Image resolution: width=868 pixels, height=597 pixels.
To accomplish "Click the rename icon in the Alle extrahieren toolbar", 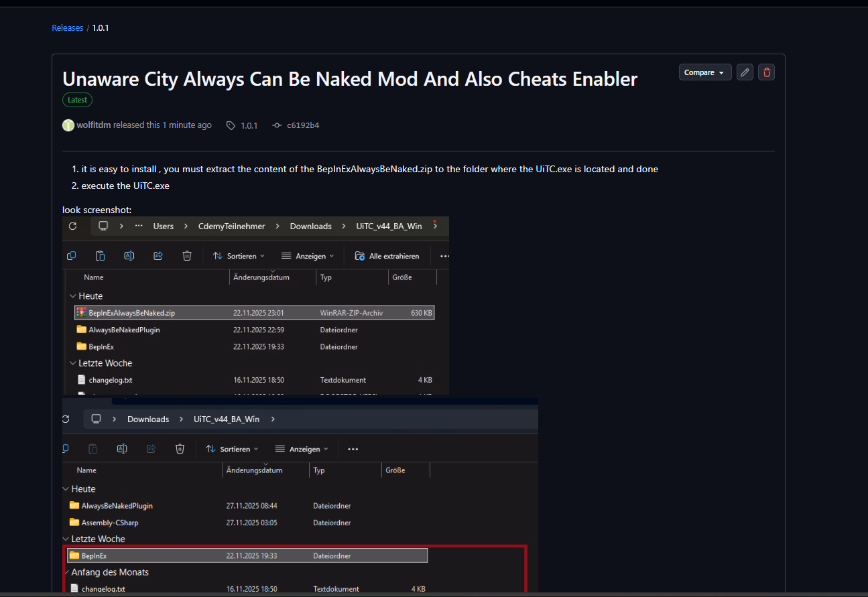I will (x=129, y=256).
